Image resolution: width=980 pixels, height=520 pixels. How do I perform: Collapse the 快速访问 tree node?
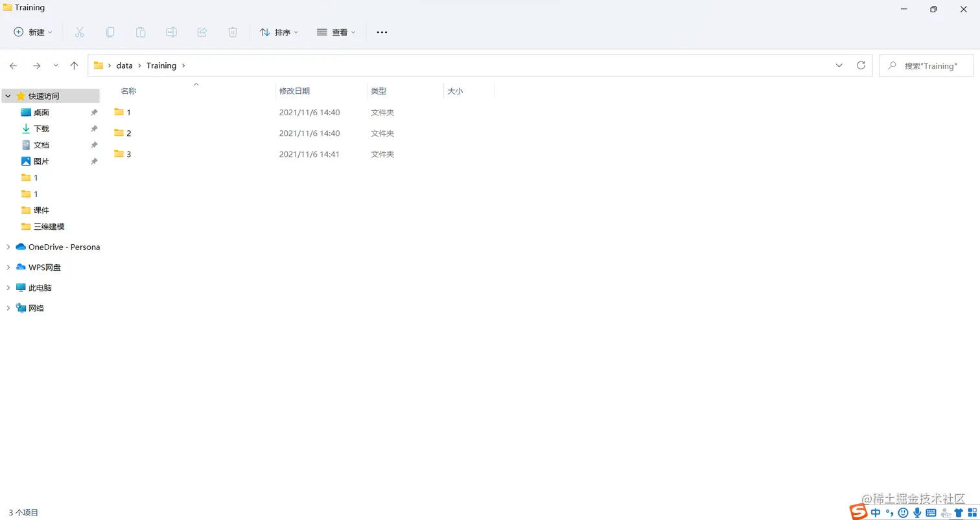click(8, 96)
